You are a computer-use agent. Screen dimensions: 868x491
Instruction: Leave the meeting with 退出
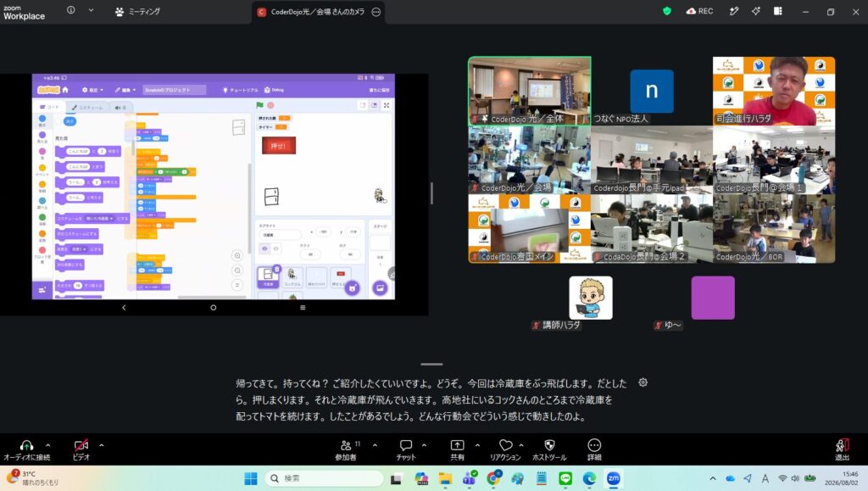pyautogui.click(x=842, y=450)
